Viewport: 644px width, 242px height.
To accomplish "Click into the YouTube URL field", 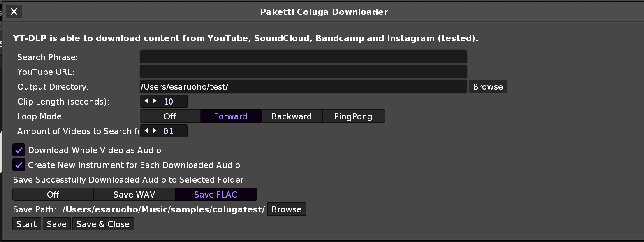I will tap(303, 72).
